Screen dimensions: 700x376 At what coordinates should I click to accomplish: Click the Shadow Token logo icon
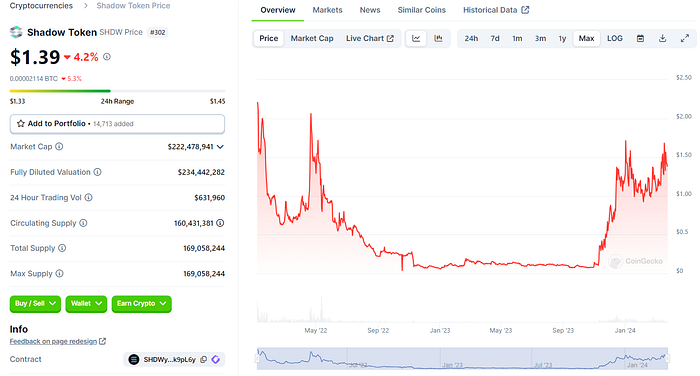16,32
